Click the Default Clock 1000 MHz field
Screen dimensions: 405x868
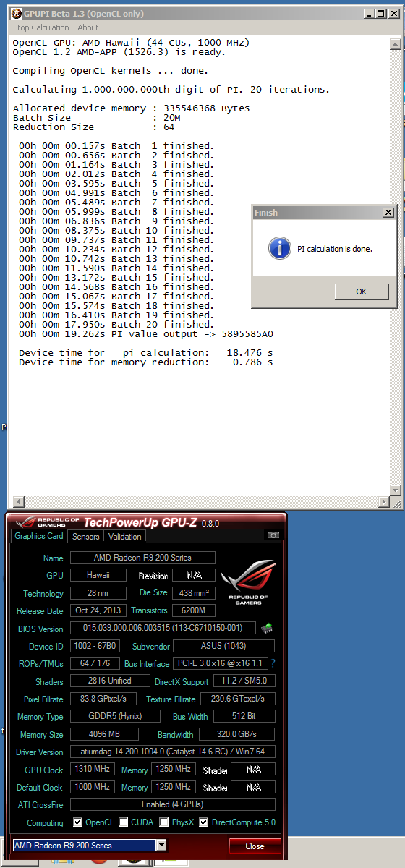point(92,787)
